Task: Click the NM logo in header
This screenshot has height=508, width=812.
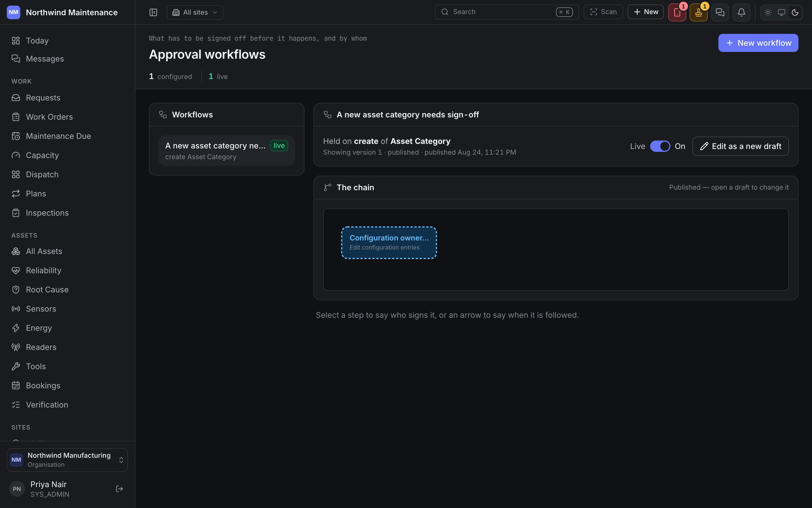Action: click(x=14, y=12)
